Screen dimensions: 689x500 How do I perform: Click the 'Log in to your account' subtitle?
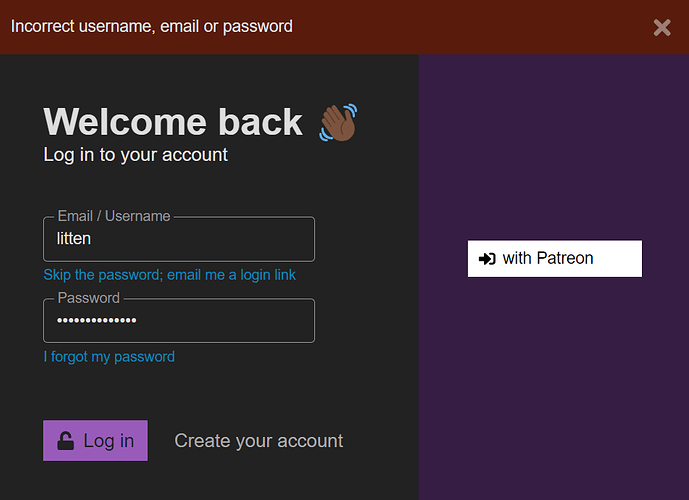tap(135, 155)
